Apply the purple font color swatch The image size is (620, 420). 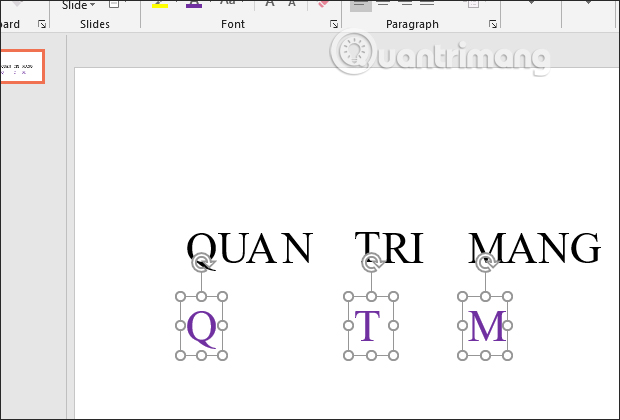(x=194, y=6)
